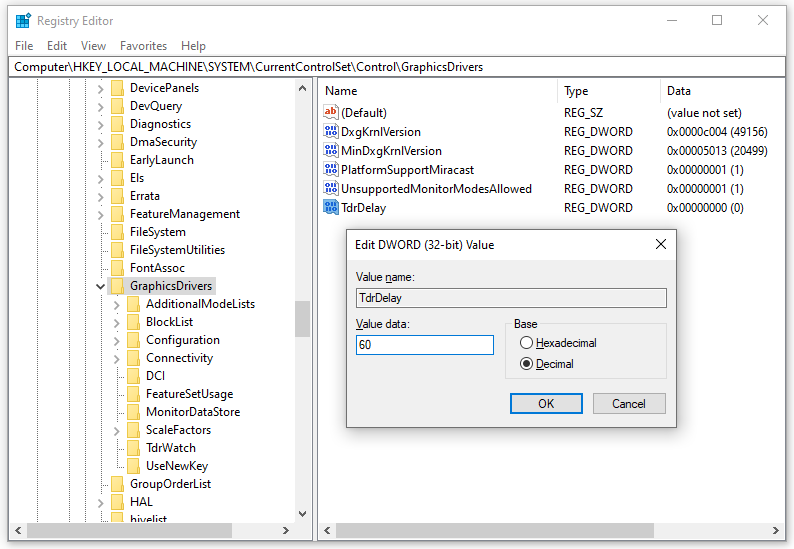This screenshot has height=549, width=794.
Task: Expand the Els key
Action: 100,179
